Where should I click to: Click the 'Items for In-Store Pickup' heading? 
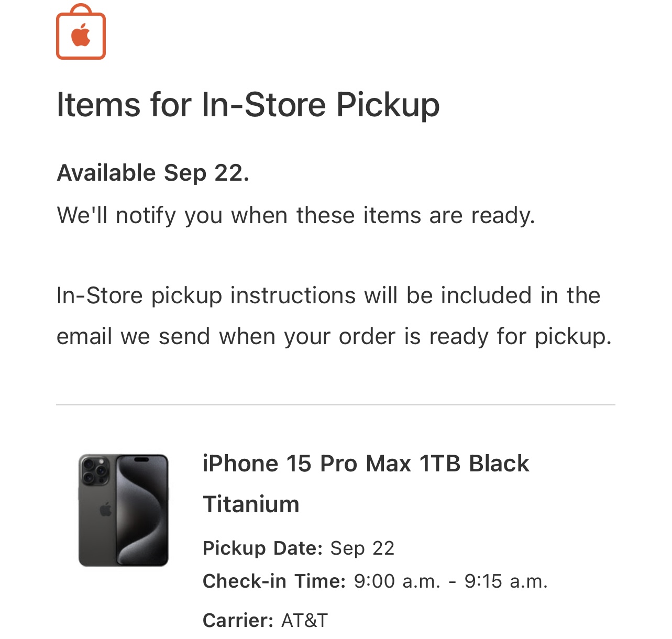coord(248,105)
